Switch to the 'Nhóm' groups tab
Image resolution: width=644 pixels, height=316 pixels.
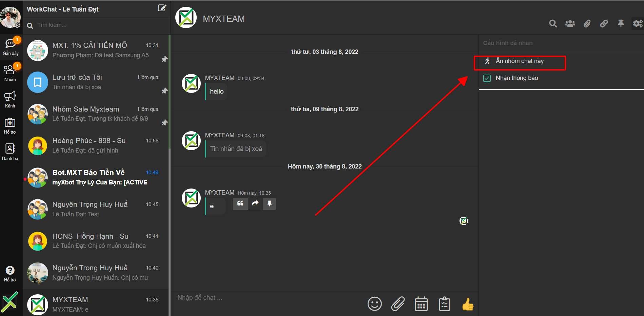tap(10, 73)
